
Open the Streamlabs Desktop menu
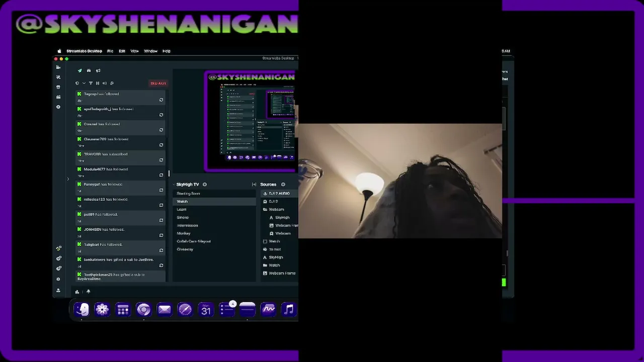(84, 51)
